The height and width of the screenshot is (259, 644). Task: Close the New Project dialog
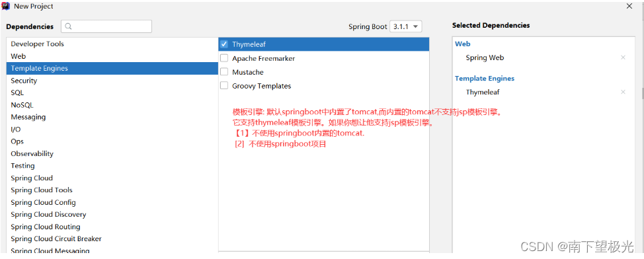(x=629, y=6)
